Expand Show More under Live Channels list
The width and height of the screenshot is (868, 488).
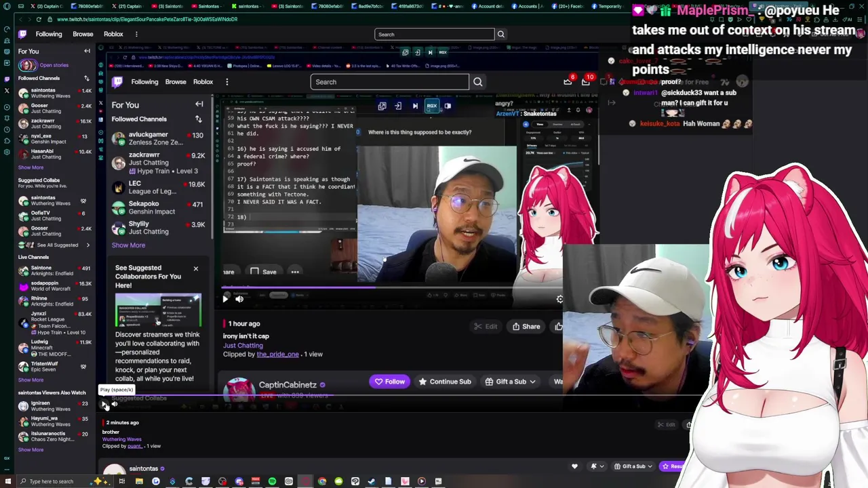click(x=31, y=380)
